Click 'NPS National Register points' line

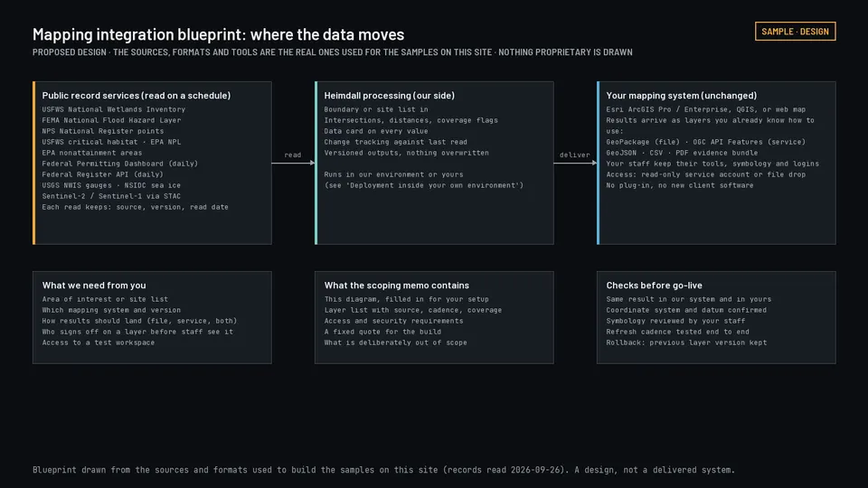pyautogui.click(x=103, y=131)
